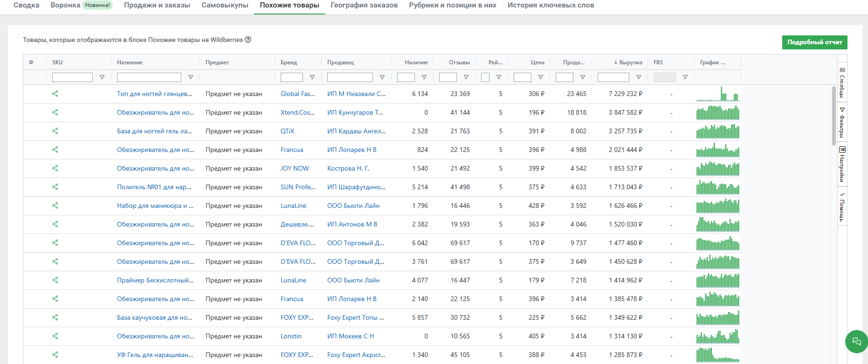The width and height of the screenshot is (868, 364).
Task: Open Выручка column filter funnel
Action: (639, 77)
